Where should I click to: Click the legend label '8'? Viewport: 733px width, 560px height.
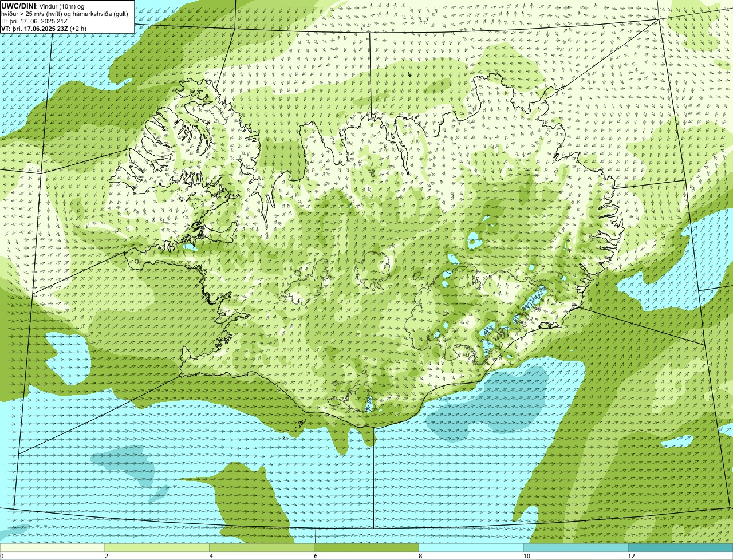point(421,556)
